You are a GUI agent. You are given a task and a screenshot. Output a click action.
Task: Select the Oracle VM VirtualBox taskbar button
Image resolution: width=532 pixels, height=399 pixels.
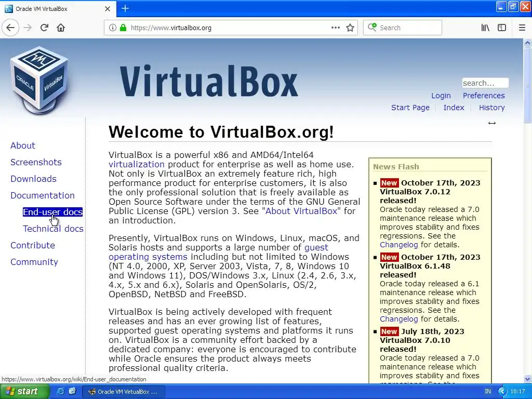pos(124,392)
